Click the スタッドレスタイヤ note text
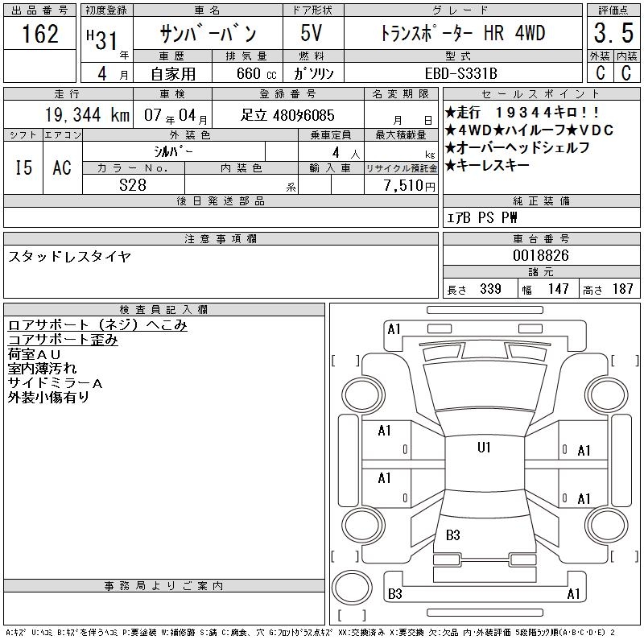Image resolution: width=644 pixels, height=644 pixels. [x=69, y=257]
